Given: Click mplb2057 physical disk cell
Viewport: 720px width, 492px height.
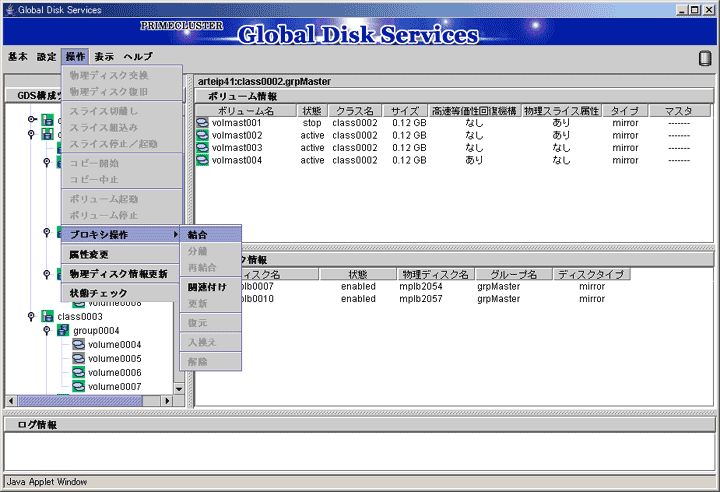Looking at the screenshot, I should [x=421, y=299].
